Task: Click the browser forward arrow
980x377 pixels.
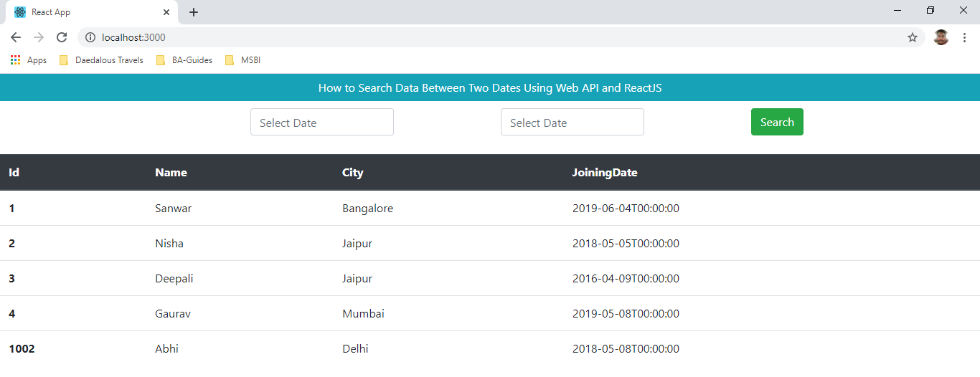Action: (x=39, y=37)
